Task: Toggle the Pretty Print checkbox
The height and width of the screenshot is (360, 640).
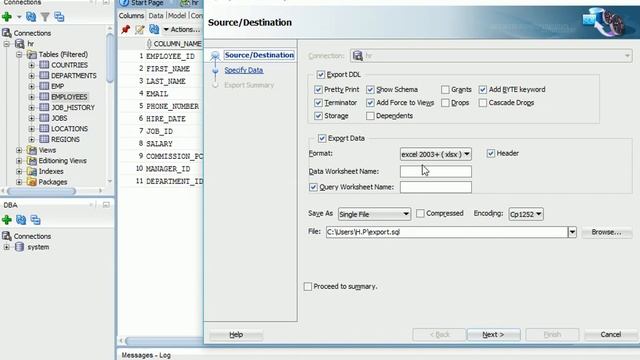Action: 318,89
